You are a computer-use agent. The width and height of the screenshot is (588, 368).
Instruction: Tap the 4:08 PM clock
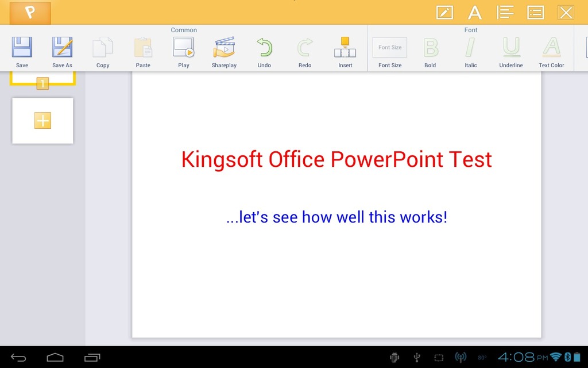pyautogui.click(x=523, y=356)
